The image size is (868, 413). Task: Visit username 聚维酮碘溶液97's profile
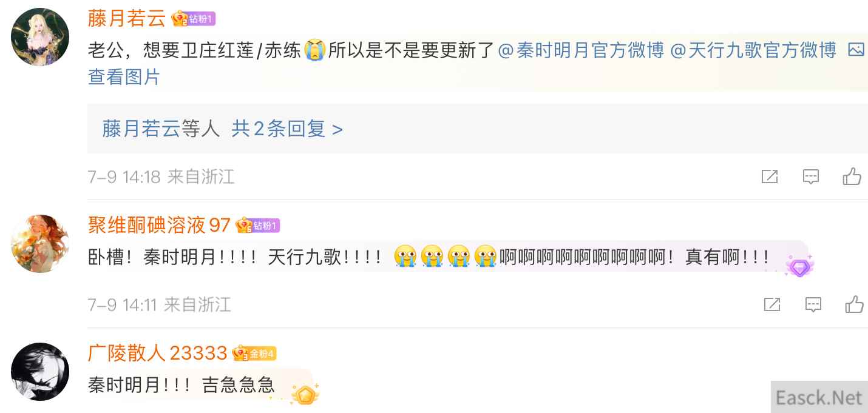tap(160, 226)
